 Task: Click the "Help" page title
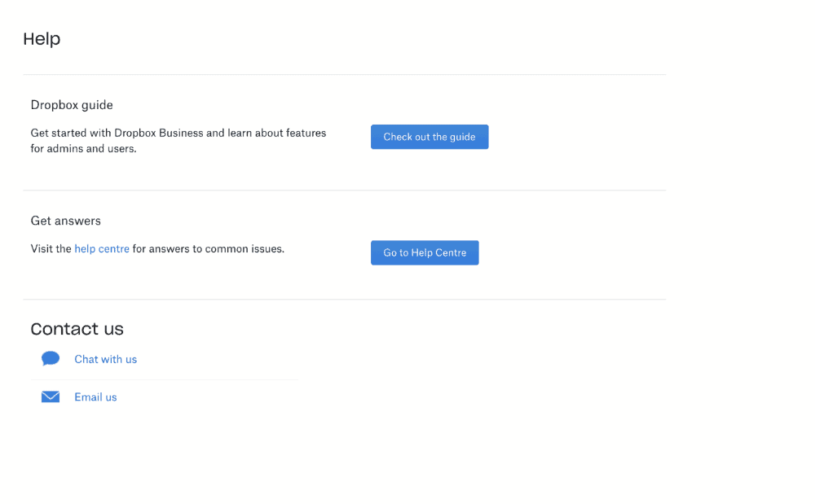(x=42, y=38)
